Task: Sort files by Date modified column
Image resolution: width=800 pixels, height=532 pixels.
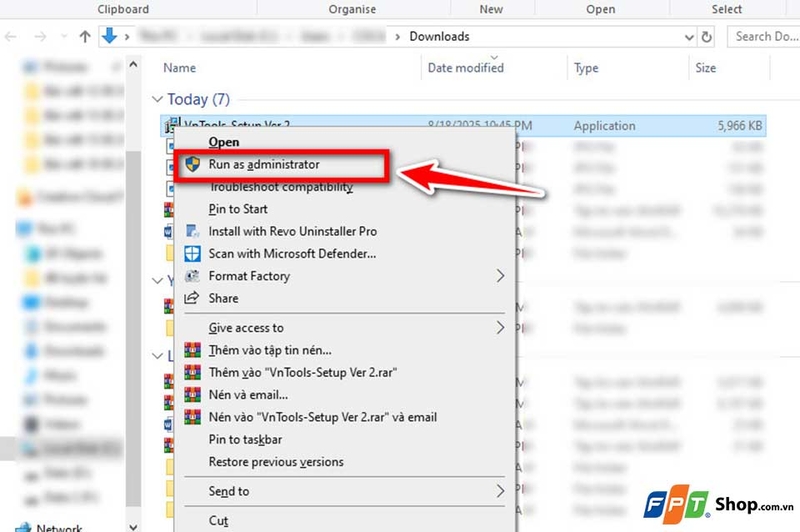Action: tap(465, 68)
